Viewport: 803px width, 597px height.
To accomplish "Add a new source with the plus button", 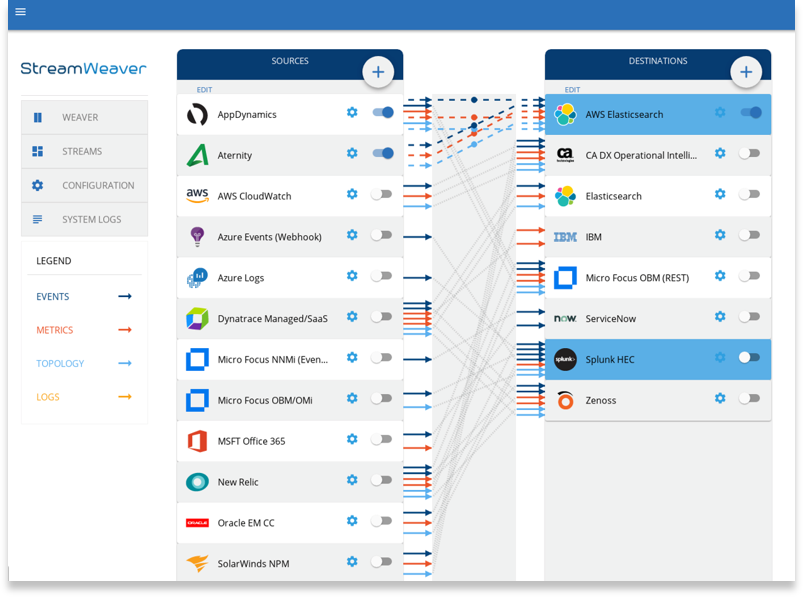I will (x=378, y=71).
